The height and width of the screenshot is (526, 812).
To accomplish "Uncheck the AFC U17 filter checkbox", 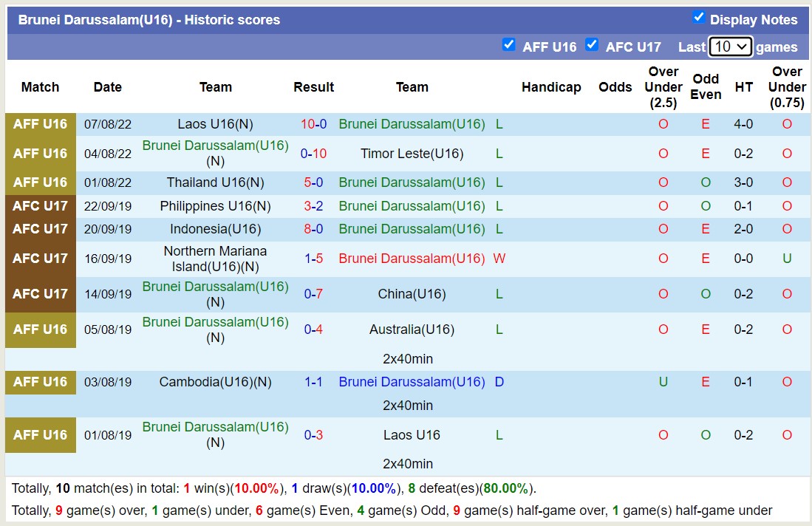I will tap(592, 44).
